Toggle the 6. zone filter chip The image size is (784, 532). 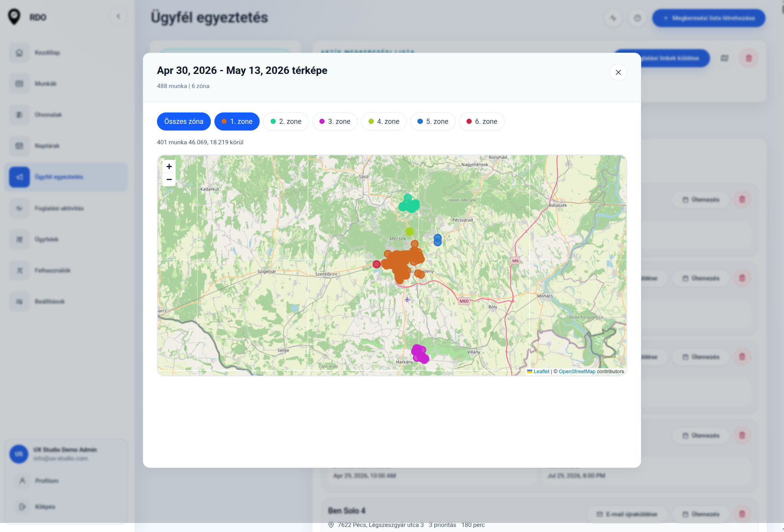pos(482,121)
